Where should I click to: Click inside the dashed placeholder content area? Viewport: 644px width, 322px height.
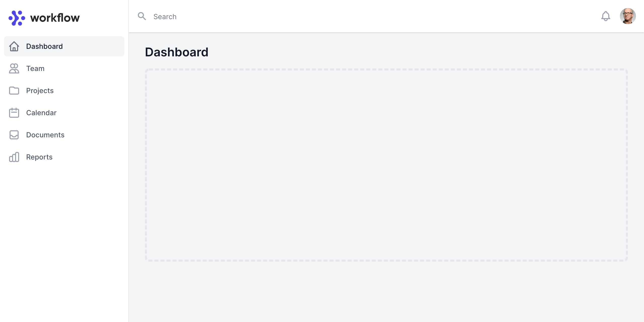pos(386,165)
